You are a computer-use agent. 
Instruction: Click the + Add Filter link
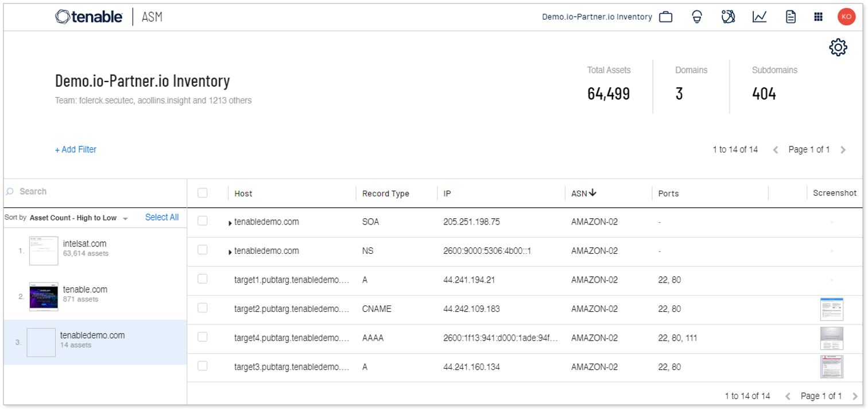(x=76, y=150)
